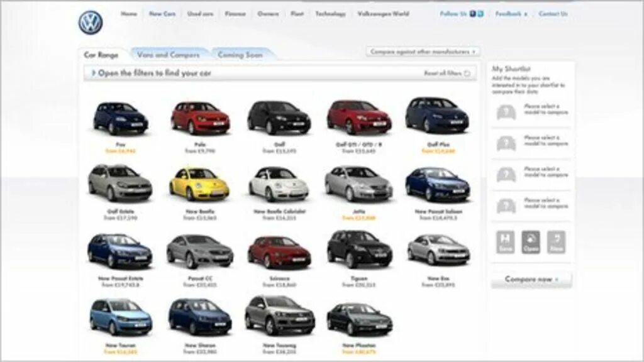
Task: Open the Twitter follow icon
Action: click(480, 14)
